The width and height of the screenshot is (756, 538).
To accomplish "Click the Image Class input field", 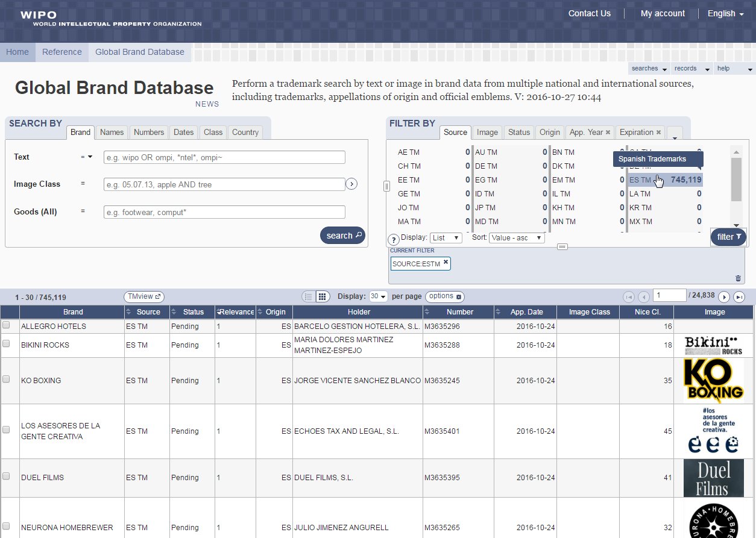I will pos(224,184).
